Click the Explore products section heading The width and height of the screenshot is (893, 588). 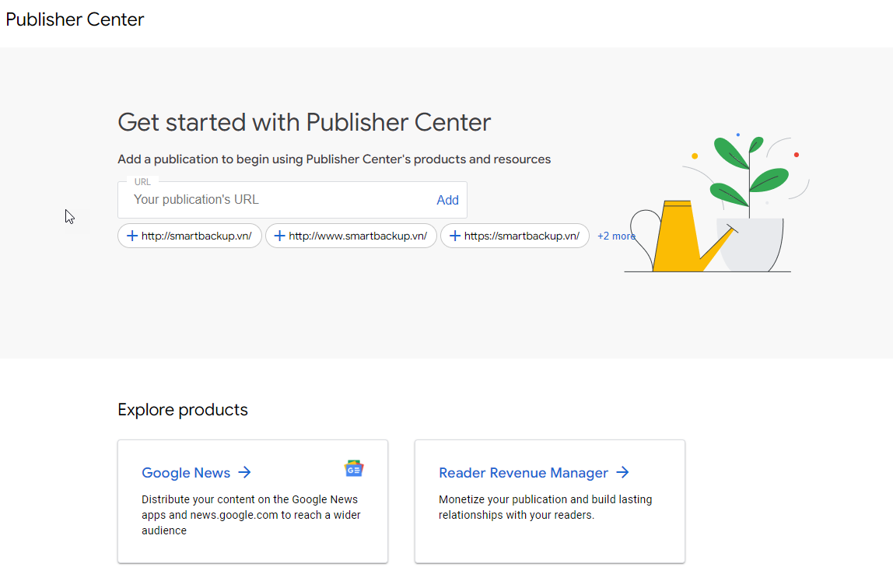point(183,409)
